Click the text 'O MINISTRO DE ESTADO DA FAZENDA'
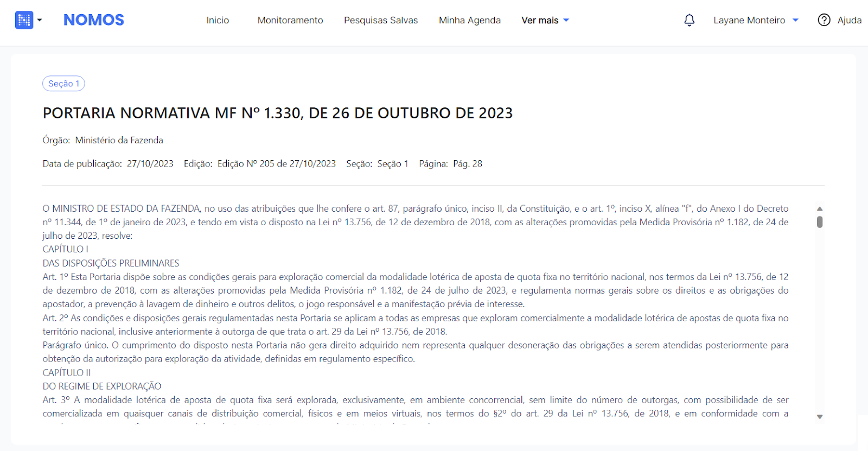The image size is (868, 451). [x=122, y=208]
